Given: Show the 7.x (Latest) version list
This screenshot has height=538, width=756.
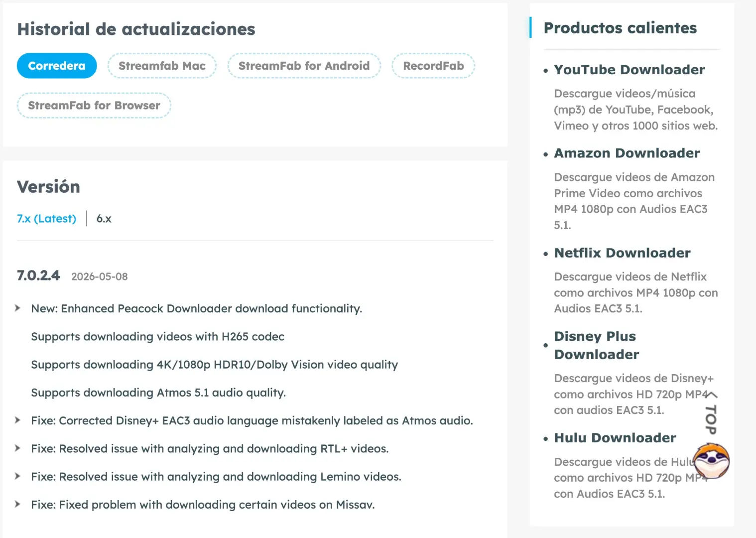Looking at the screenshot, I should click(46, 219).
